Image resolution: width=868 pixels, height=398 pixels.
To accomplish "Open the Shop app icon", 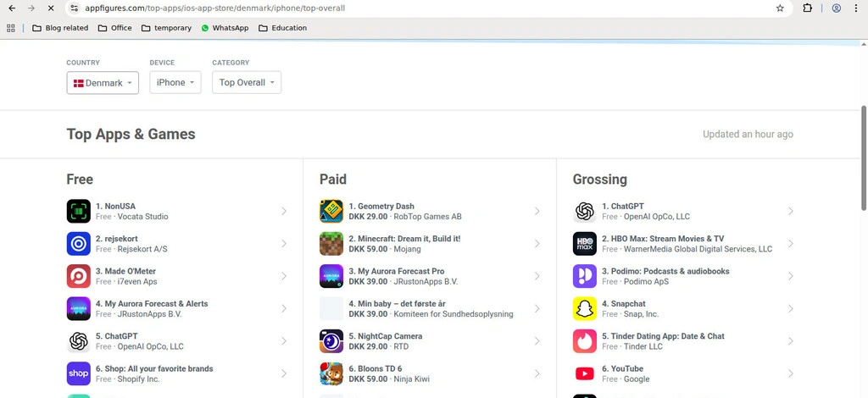I will click(79, 373).
